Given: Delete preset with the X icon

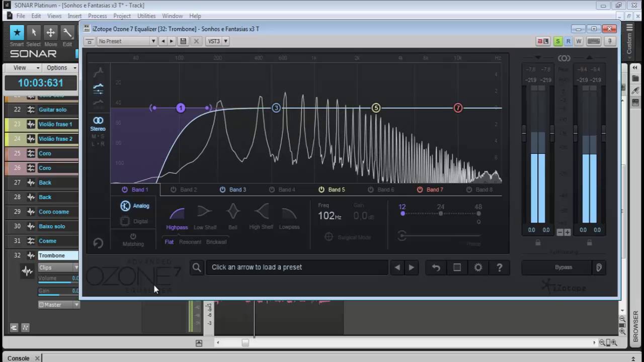Looking at the screenshot, I should [x=196, y=41].
